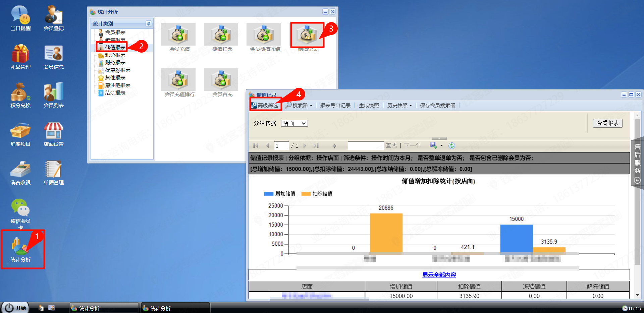Click the report find text field
This screenshot has width=644, height=313.
(x=366, y=146)
